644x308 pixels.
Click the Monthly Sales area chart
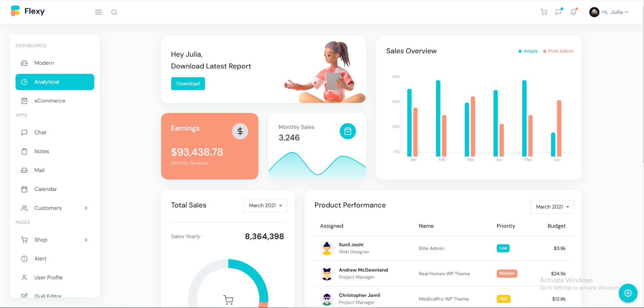[317, 165]
